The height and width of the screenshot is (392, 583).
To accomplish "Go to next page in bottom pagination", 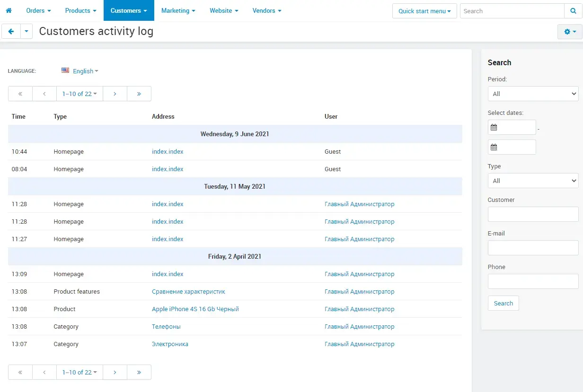I will [x=115, y=372].
